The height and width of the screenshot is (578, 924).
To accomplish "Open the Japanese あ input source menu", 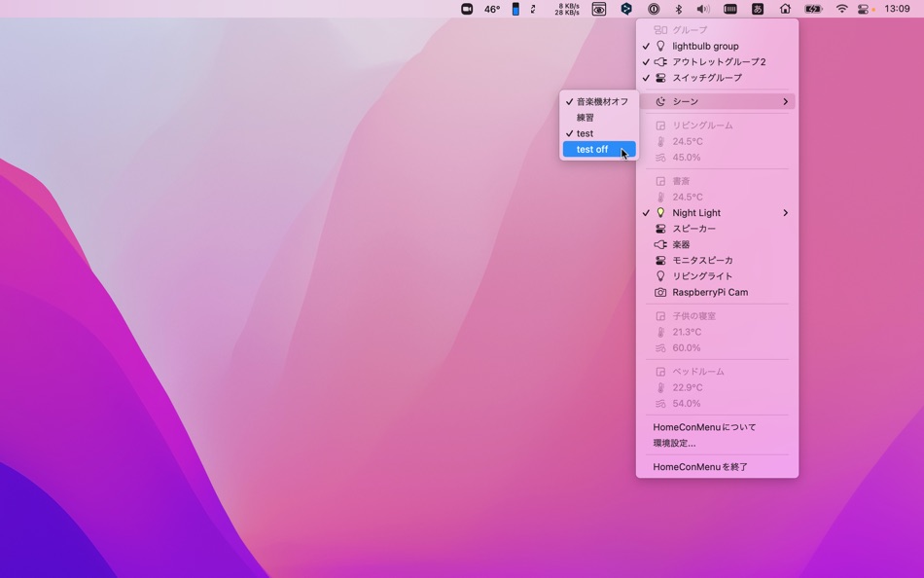I will pos(758,9).
